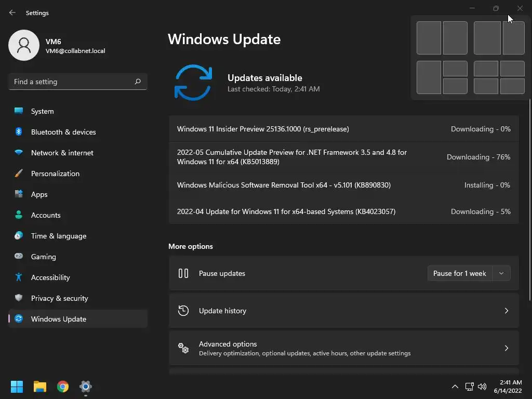The width and height of the screenshot is (532, 399).
Task: Open the Apps settings page
Action: tap(78, 194)
